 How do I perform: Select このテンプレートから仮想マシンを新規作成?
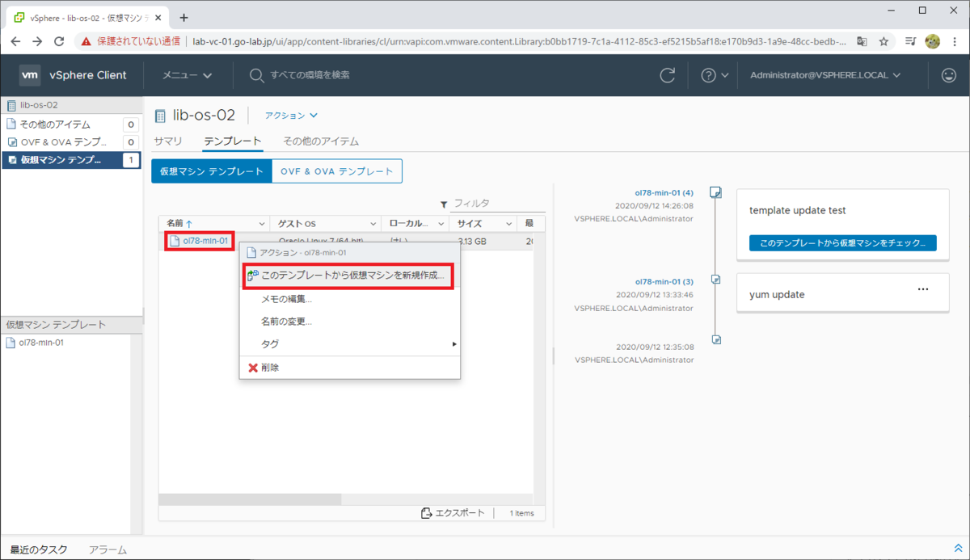click(x=347, y=275)
